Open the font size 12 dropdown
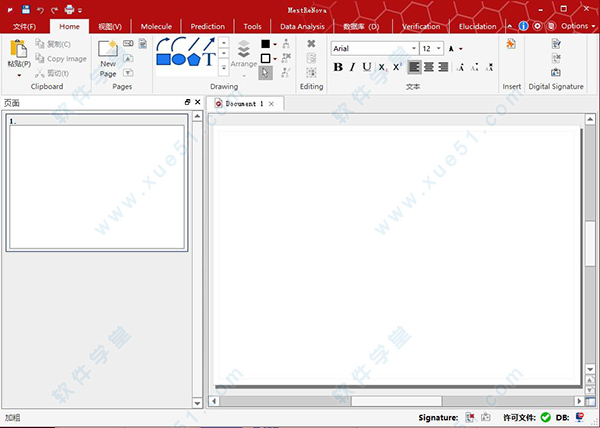The width and height of the screenshot is (600, 428). [439, 49]
